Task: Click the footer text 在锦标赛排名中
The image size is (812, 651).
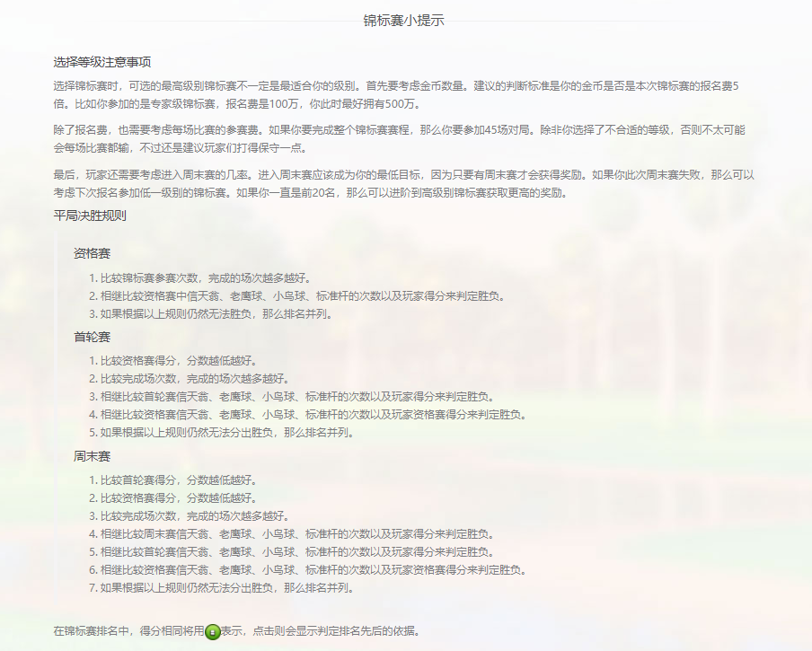Action: (x=126, y=631)
